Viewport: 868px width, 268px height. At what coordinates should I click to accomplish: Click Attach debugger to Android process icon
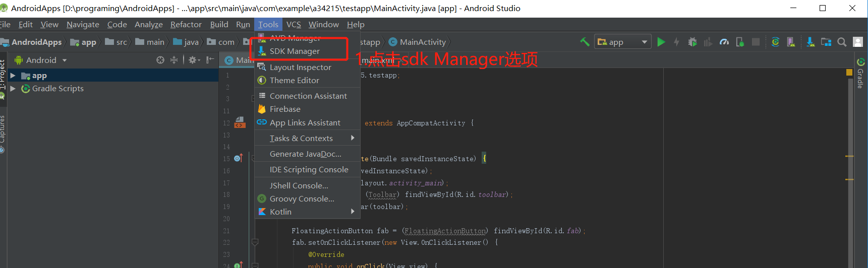coord(740,42)
